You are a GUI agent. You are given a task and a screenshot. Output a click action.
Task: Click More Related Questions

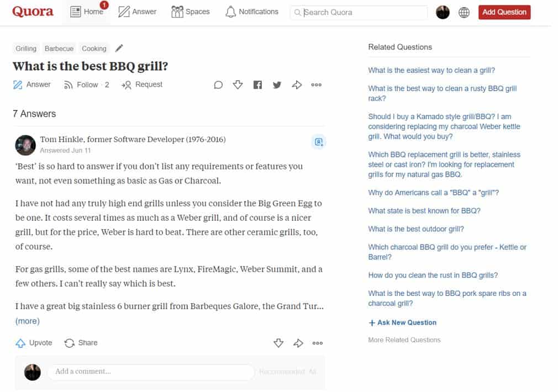404,340
